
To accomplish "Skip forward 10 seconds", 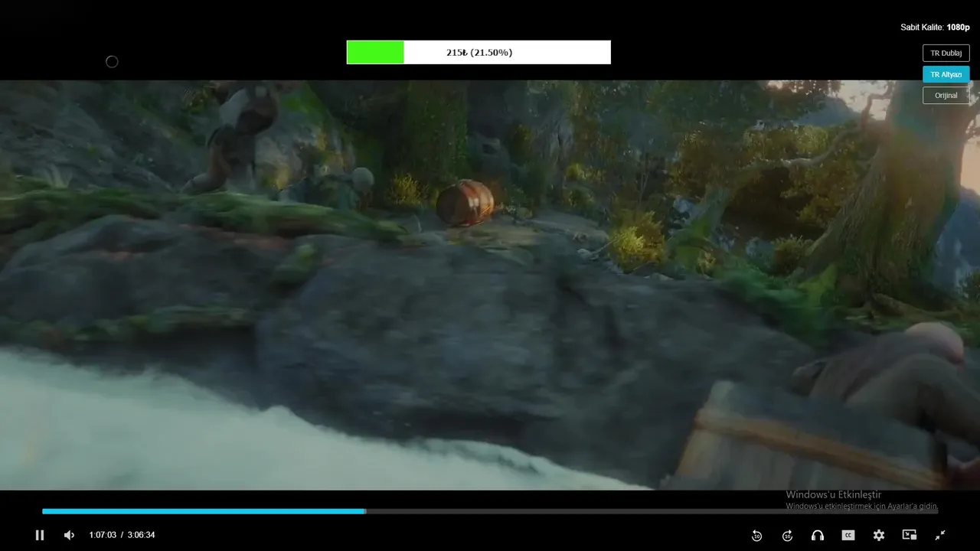I will tap(787, 535).
